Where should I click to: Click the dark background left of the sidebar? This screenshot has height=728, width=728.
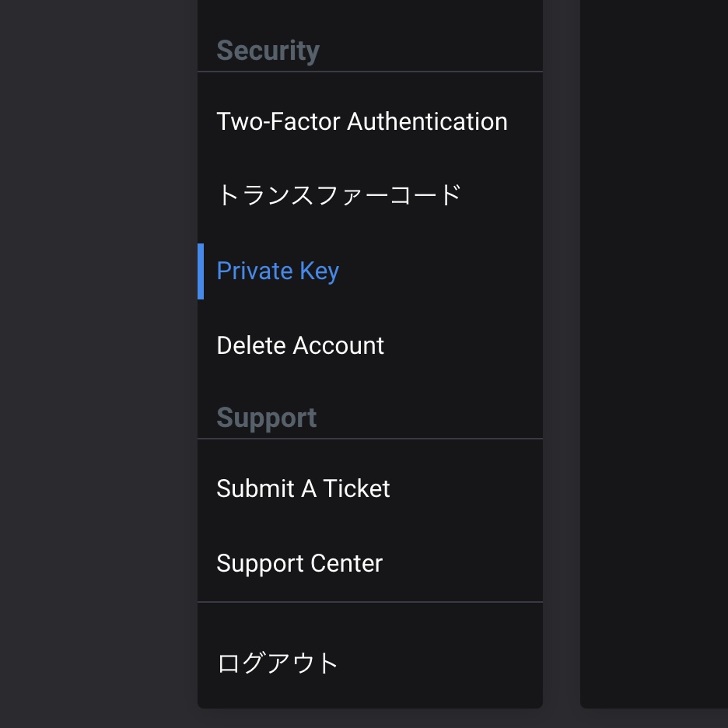click(x=99, y=364)
